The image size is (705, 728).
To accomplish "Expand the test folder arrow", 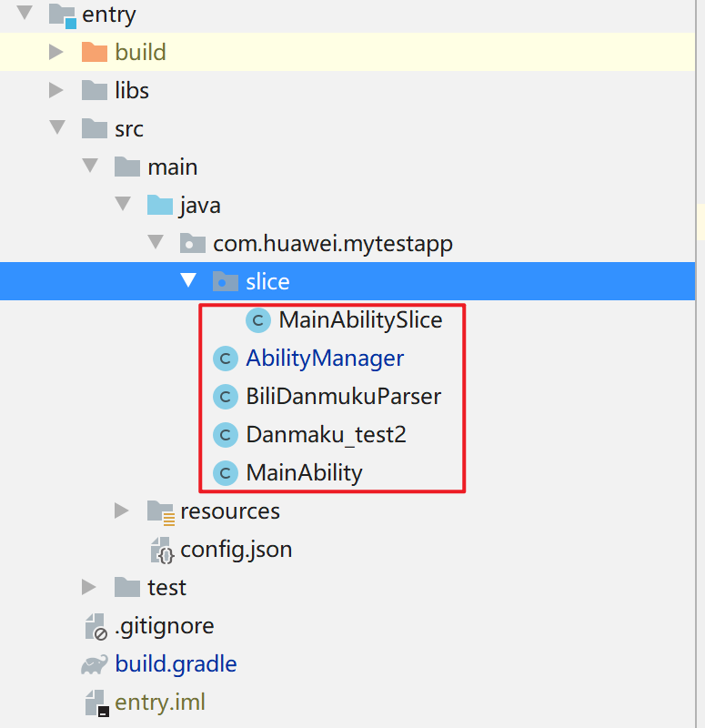I will tap(89, 587).
